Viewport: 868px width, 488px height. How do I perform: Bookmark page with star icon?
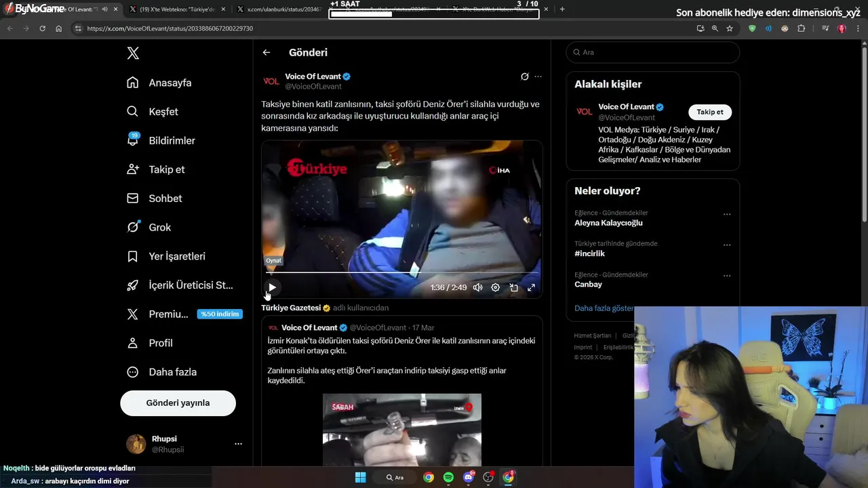tap(730, 28)
